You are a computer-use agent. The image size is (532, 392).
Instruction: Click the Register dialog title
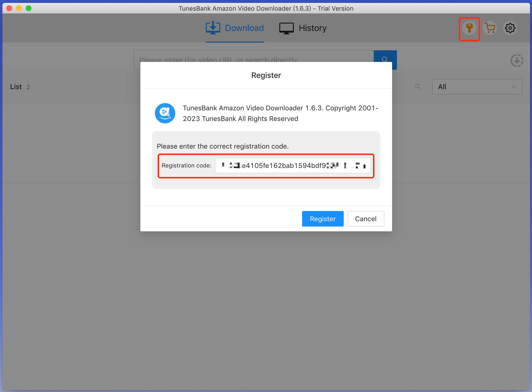tap(266, 75)
